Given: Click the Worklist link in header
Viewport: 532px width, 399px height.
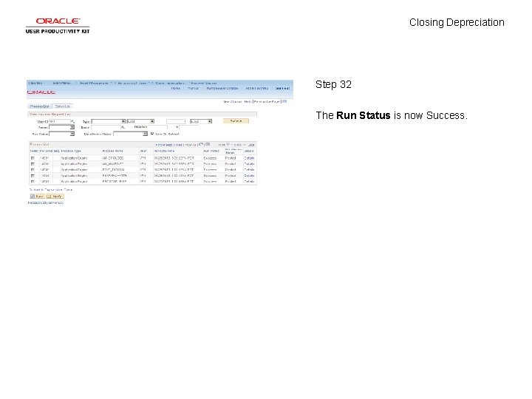Looking at the screenshot, I should 193,88.
